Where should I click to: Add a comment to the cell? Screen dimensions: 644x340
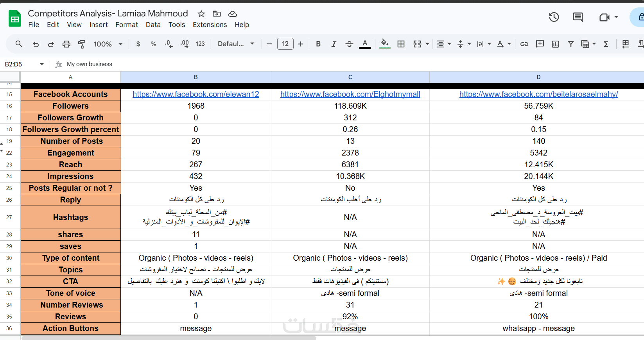[540, 44]
